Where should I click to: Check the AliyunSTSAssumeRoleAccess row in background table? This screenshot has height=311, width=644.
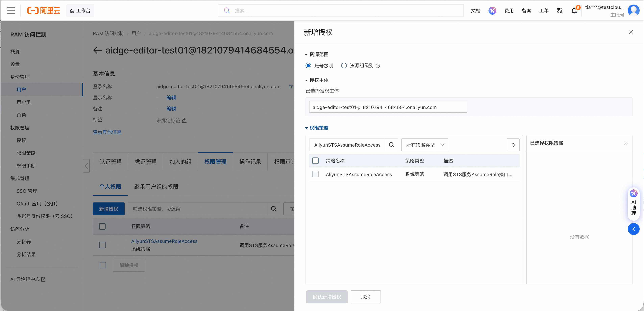(102, 245)
